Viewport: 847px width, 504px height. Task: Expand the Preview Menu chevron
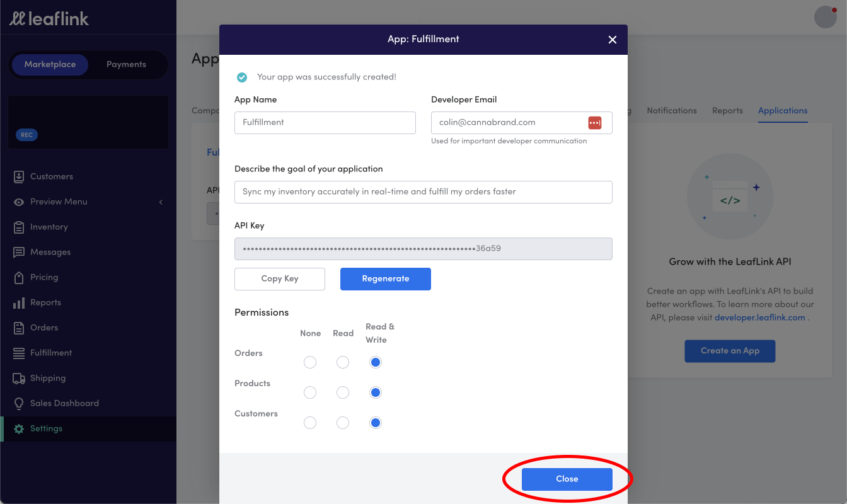coord(161,202)
